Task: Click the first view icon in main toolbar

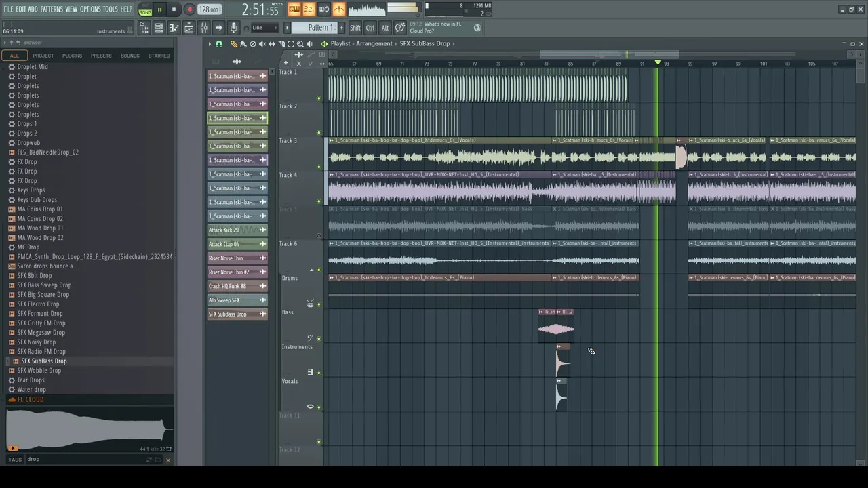Action: tap(144, 28)
